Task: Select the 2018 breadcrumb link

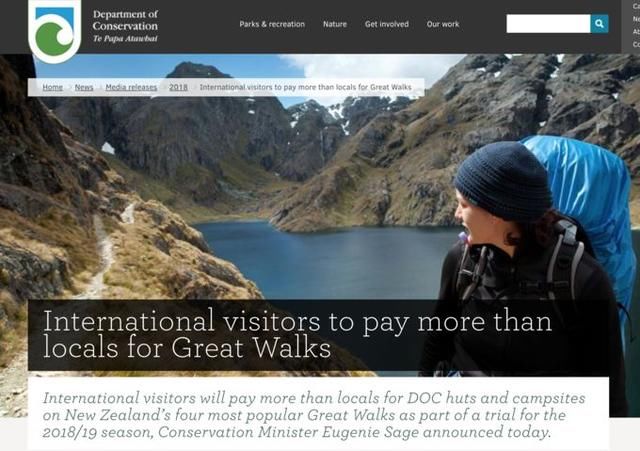Action: click(x=178, y=87)
